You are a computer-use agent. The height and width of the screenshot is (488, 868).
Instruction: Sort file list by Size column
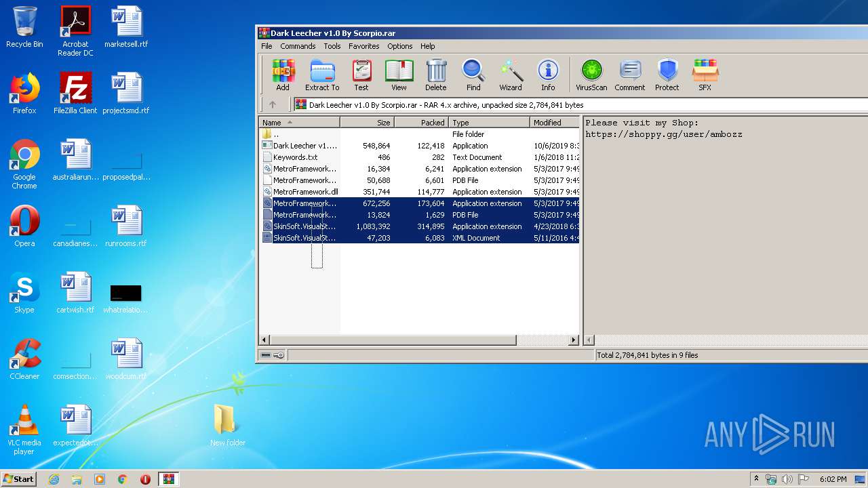[367, 123]
